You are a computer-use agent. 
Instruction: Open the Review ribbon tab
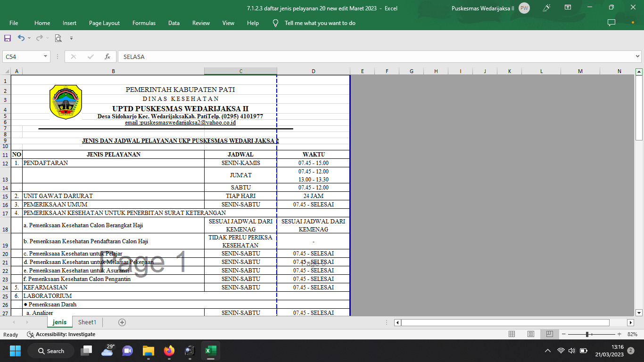[201, 23]
